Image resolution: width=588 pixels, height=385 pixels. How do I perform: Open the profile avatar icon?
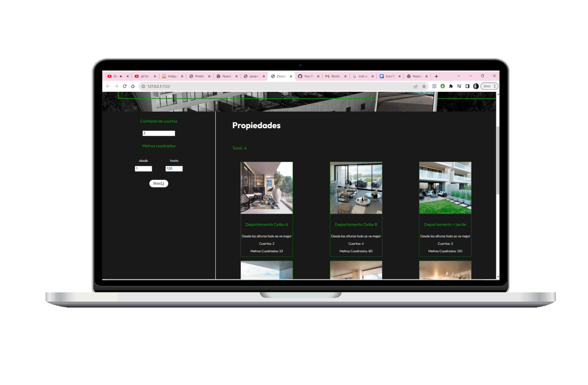pos(476,86)
